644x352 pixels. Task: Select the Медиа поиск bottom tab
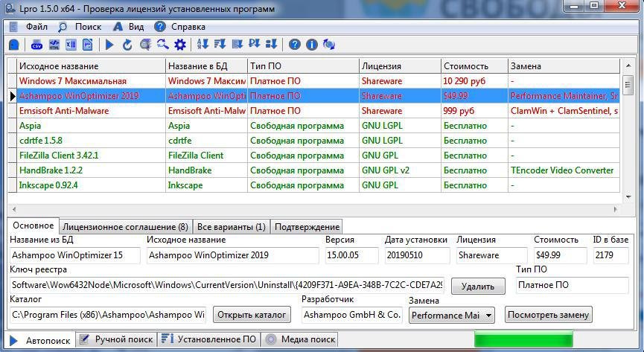[x=300, y=339]
